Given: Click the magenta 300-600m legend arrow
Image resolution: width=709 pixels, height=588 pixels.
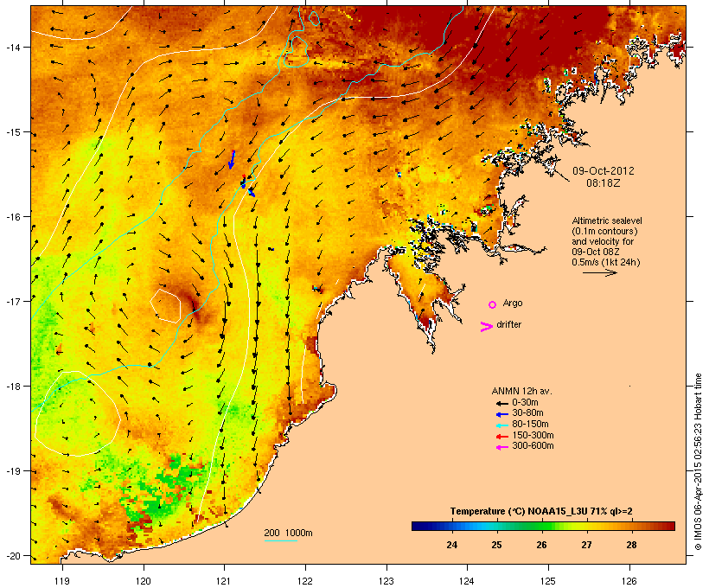Looking at the screenshot, I should tap(501, 447).
